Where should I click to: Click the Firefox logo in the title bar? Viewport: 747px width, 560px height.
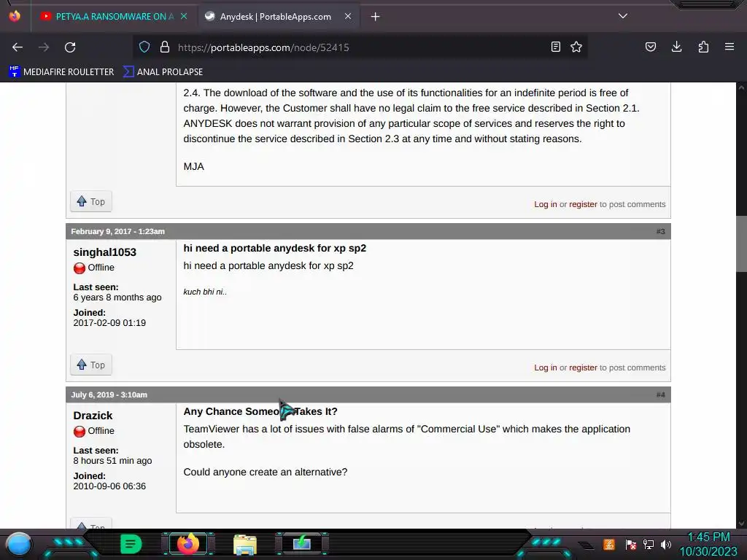(15, 16)
